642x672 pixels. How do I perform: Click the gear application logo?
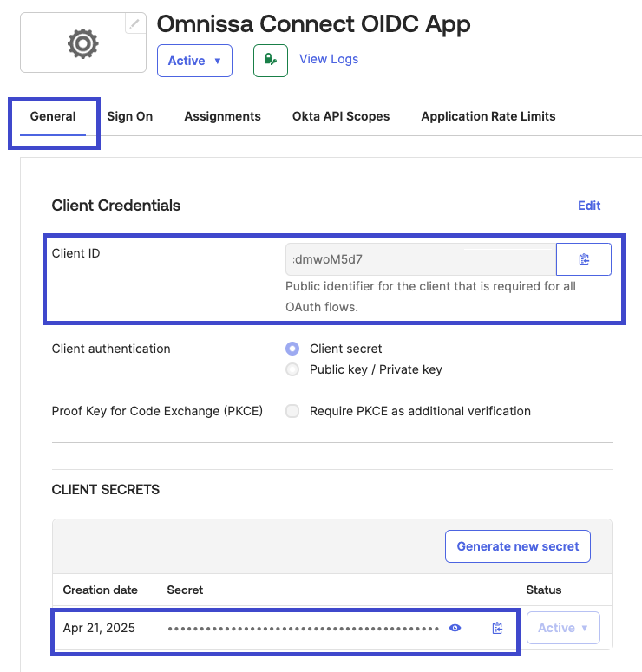(x=83, y=43)
